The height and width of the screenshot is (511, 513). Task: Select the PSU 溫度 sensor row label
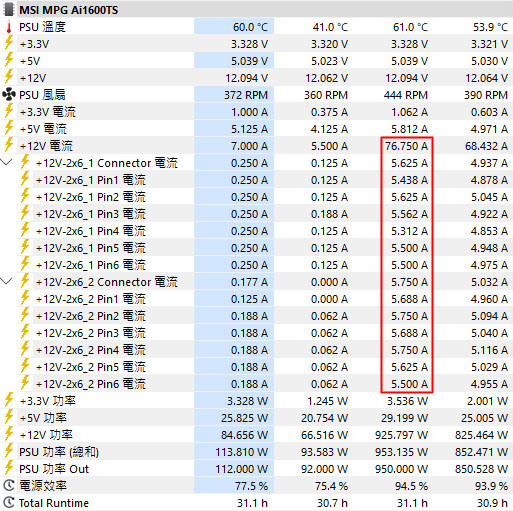click(42, 27)
